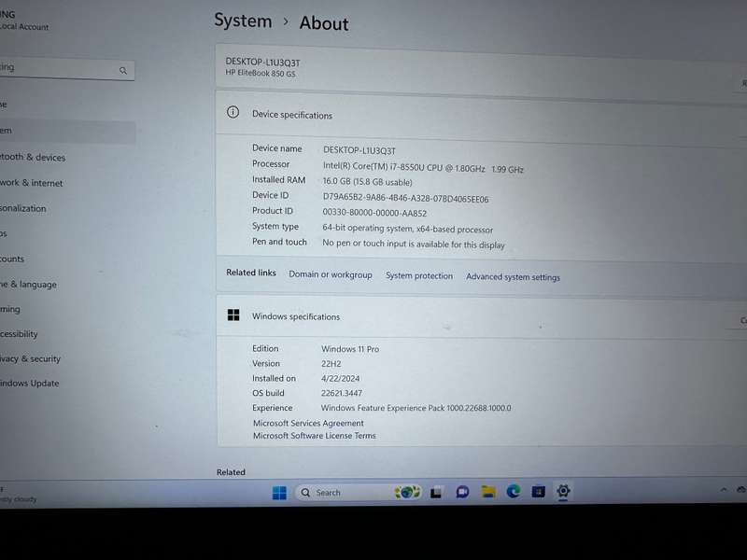Image resolution: width=747 pixels, height=560 pixels.
Task: Click the version value 22H2
Action: [331, 364]
